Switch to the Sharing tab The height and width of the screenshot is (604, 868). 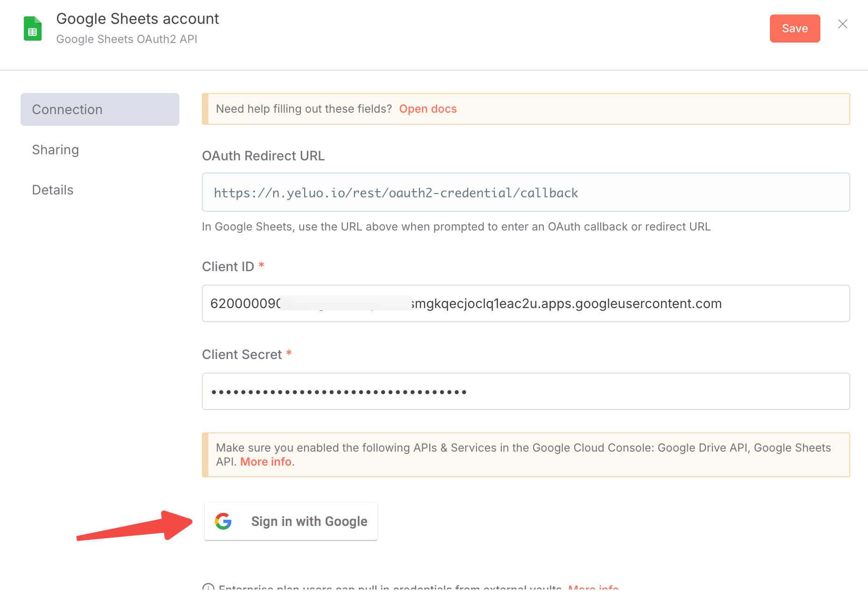click(56, 150)
